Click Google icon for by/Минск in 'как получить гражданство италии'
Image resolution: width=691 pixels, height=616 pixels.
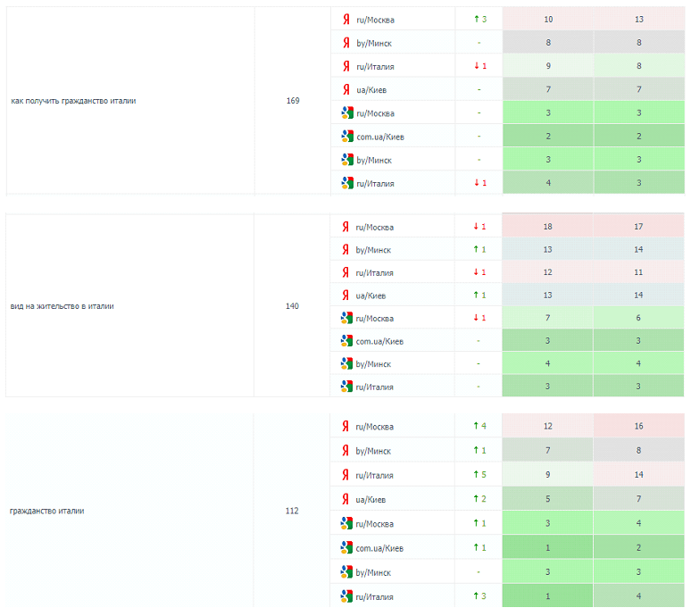tap(347, 160)
